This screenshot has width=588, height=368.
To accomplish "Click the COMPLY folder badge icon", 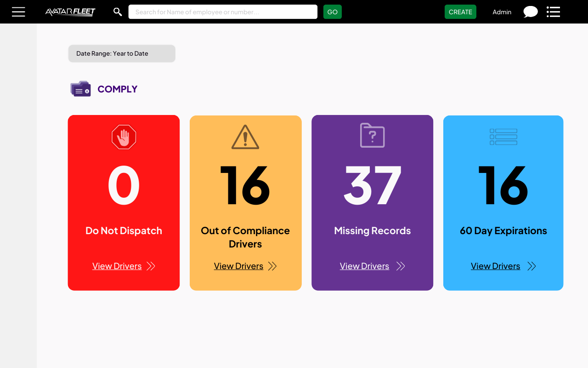I will point(80,88).
